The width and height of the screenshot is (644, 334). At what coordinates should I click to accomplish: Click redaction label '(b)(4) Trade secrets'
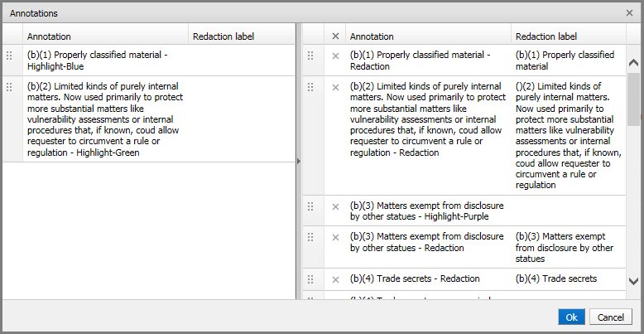pos(556,278)
